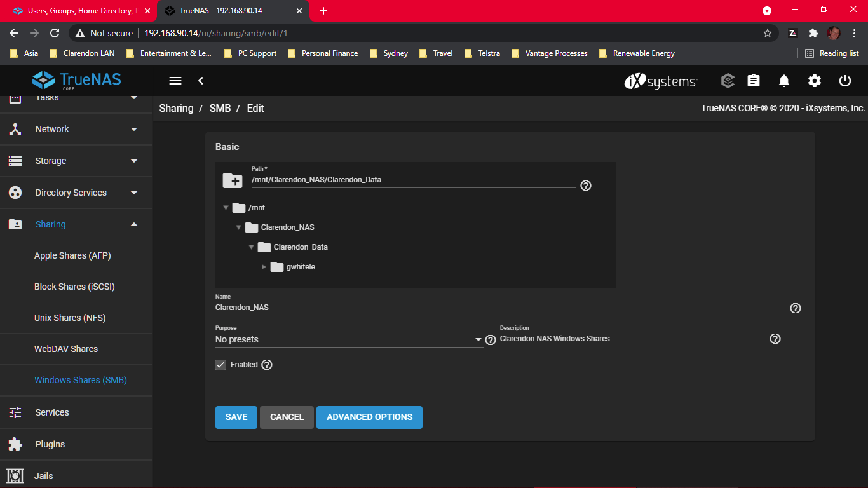Open the Clarendon LAN bookmark folder
Viewport: 868px width, 488px height.
pyautogui.click(x=81, y=53)
